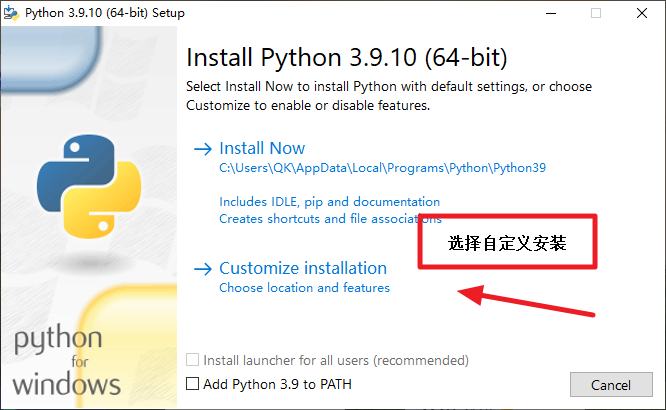Click the Python logo image
This screenshot has height=410, width=666.
tap(89, 187)
